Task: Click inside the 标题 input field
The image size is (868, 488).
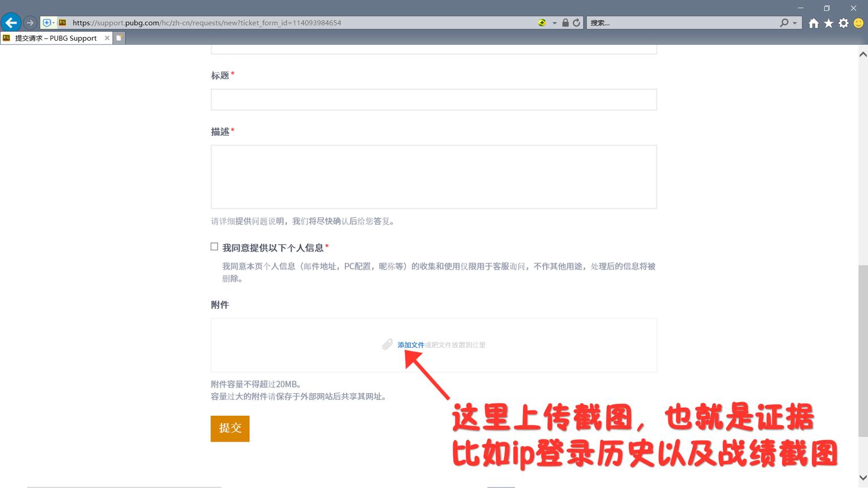Action: 433,99
